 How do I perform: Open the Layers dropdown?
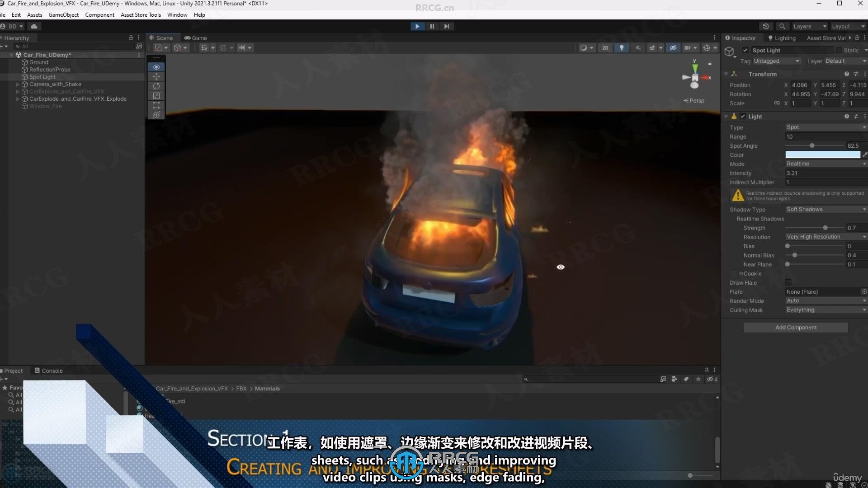(x=809, y=26)
